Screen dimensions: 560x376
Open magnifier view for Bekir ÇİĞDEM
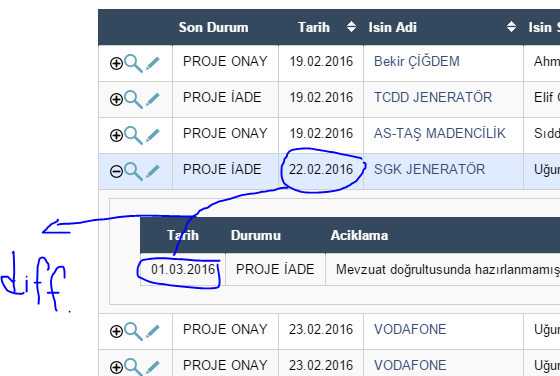[134, 64]
